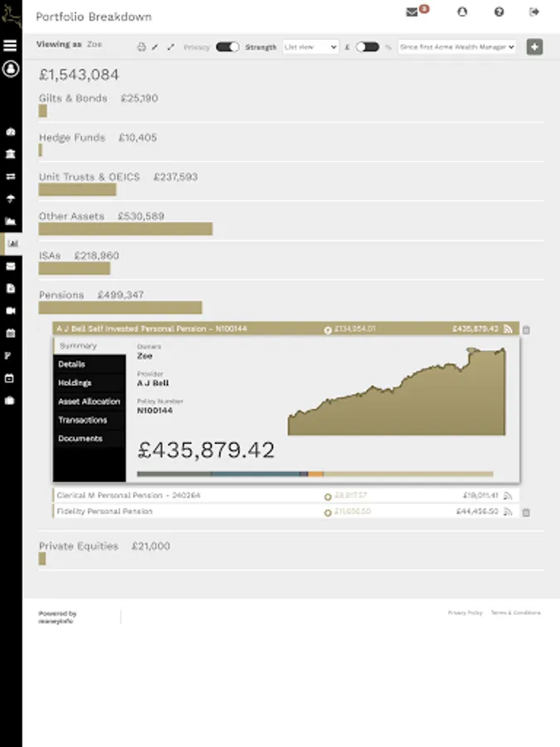This screenshot has height=747, width=560.
Task: Click the trash icon beside Fidelity Personal Pension
Action: [526, 513]
